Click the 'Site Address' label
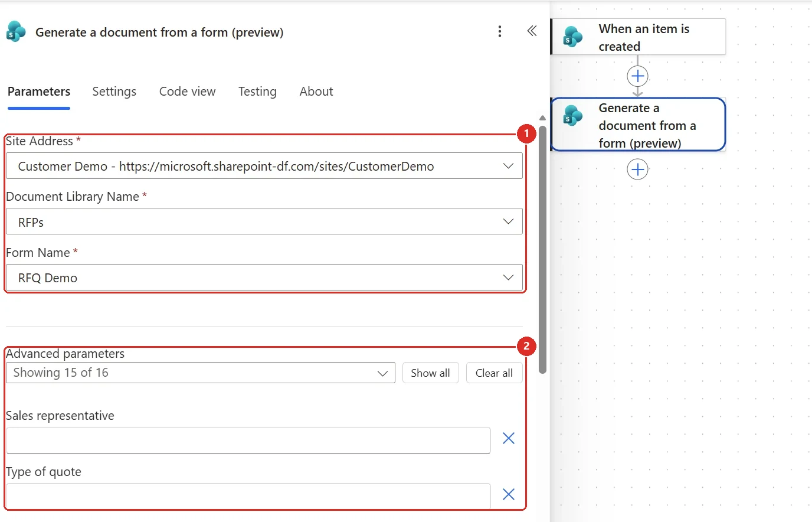The width and height of the screenshot is (812, 522). coord(40,141)
